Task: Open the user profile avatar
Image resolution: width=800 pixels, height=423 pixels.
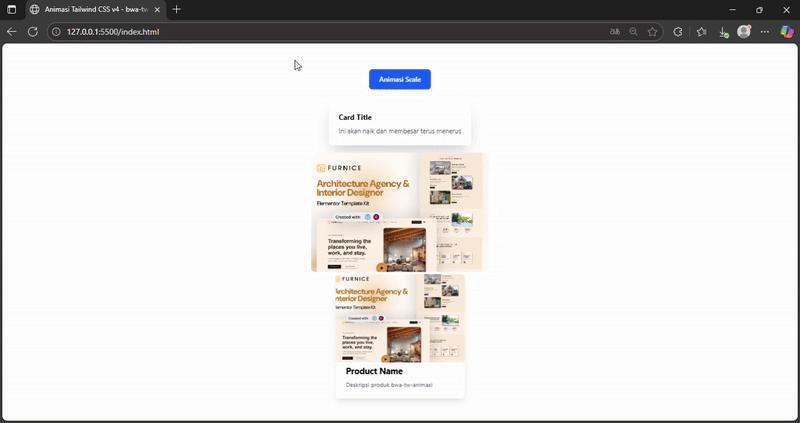Action: pos(744,32)
